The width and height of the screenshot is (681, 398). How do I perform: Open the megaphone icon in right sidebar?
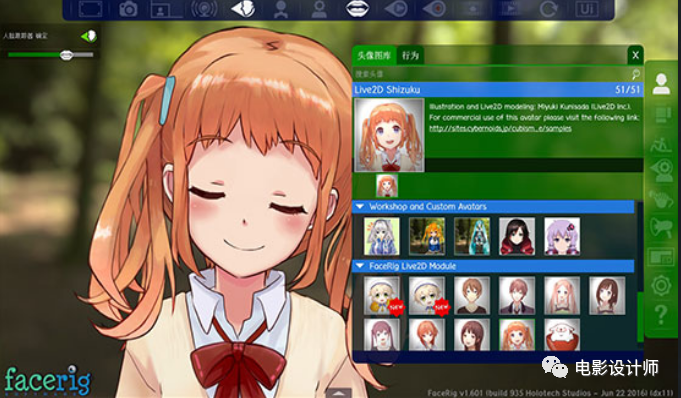pyautogui.click(x=661, y=227)
